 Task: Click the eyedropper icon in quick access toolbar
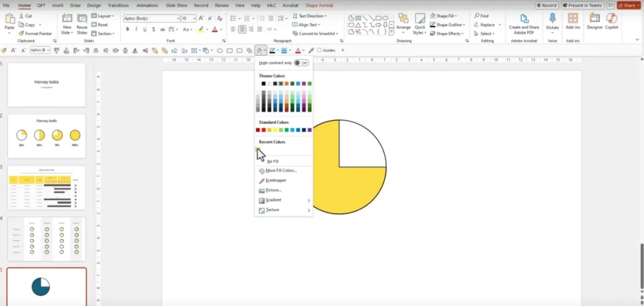tap(311, 50)
